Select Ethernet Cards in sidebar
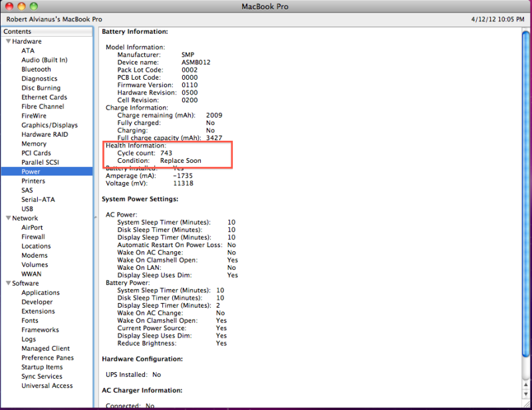The height and width of the screenshot is (410, 532). point(44,97)
